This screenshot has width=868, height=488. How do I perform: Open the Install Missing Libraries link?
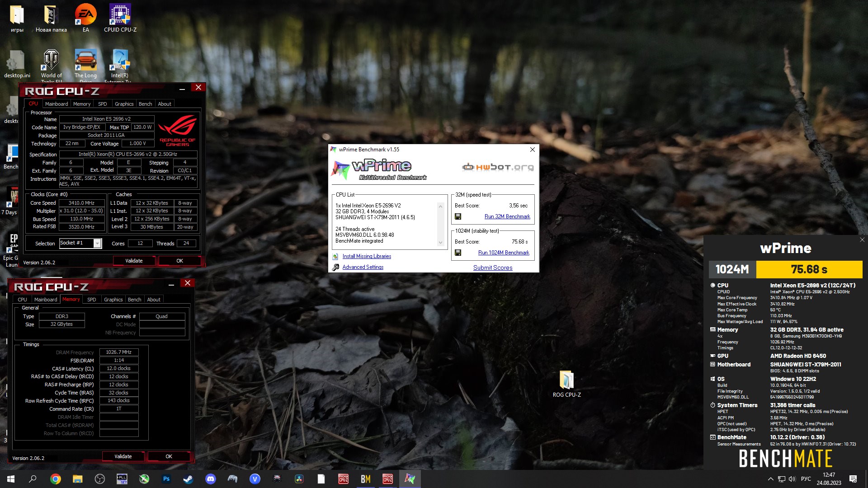(x=367, y=256)
